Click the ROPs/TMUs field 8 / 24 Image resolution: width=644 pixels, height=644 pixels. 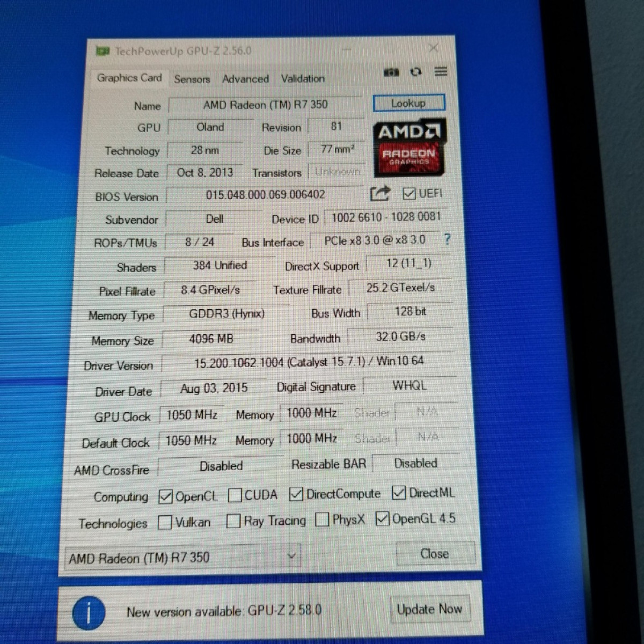(200, 243)
